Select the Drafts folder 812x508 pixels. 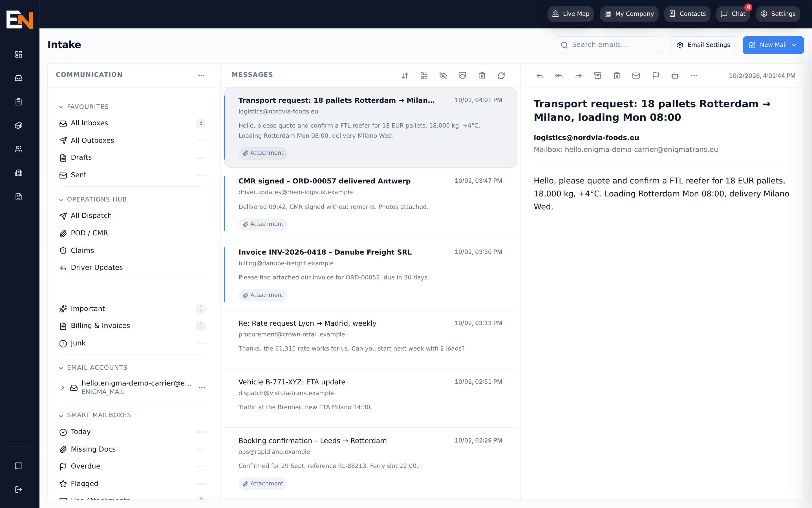click(132, 157)
